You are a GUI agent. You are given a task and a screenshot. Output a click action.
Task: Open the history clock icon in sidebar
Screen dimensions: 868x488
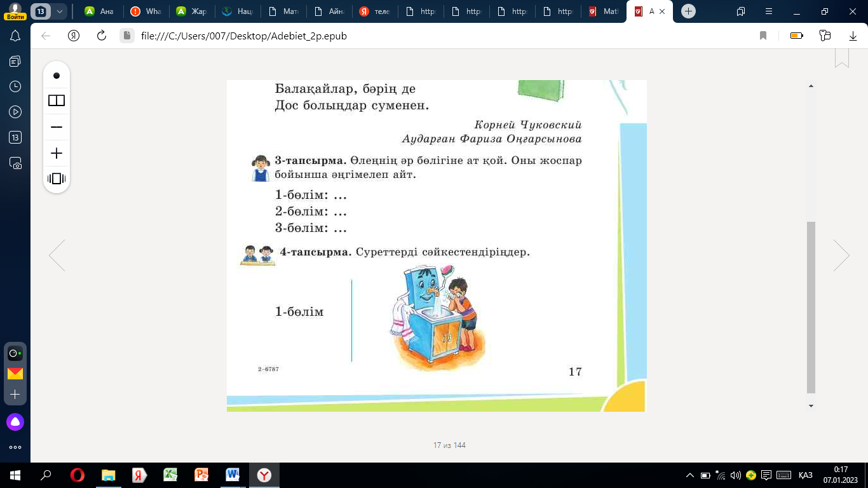15,86
